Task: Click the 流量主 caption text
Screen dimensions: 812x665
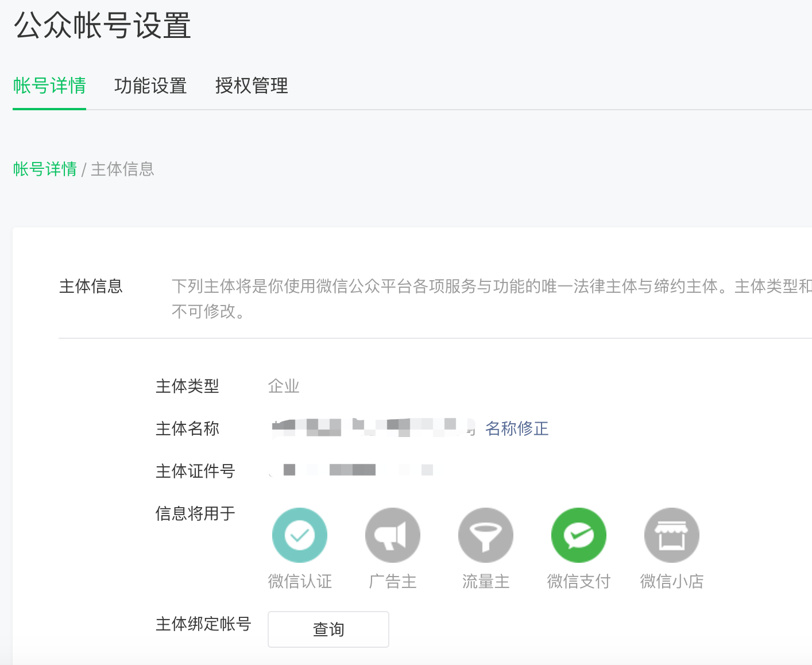Action: click(486, 581)
